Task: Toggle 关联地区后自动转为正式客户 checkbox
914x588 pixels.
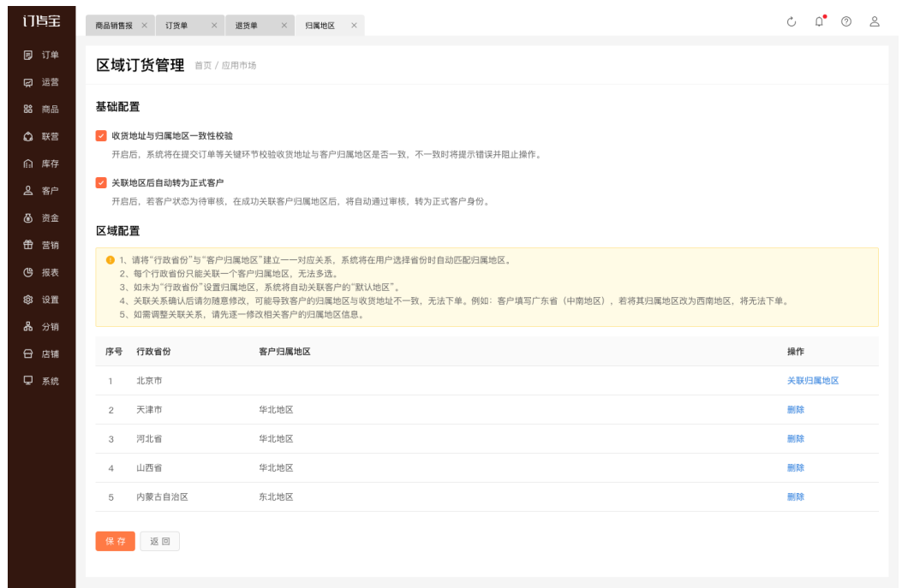Action: pyautogui.click(x=101, y=182)
